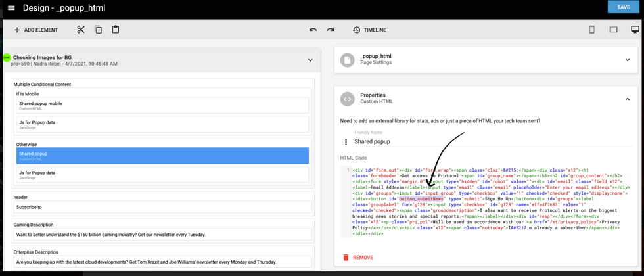Click the Save button

click(x=623, y=7)
